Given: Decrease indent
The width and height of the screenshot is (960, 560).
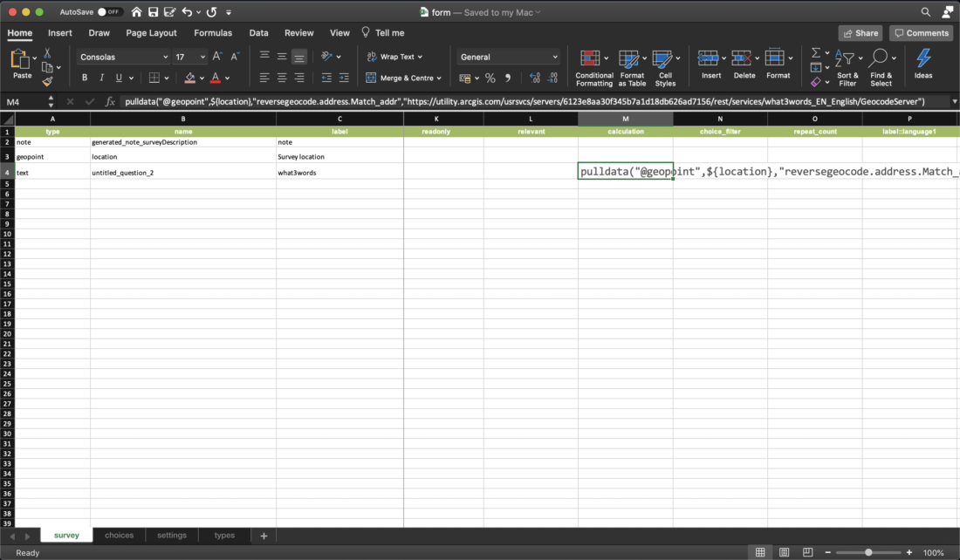Looking at the screenshot, I should 326,78.
